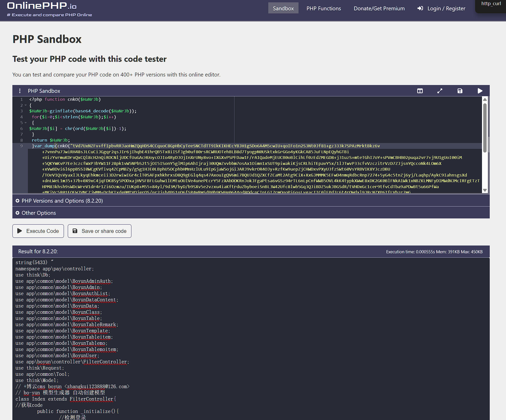The height and width of the screenshot is (420, 506).
Task: Click the Execution time stats text
Action: (434, 252)
